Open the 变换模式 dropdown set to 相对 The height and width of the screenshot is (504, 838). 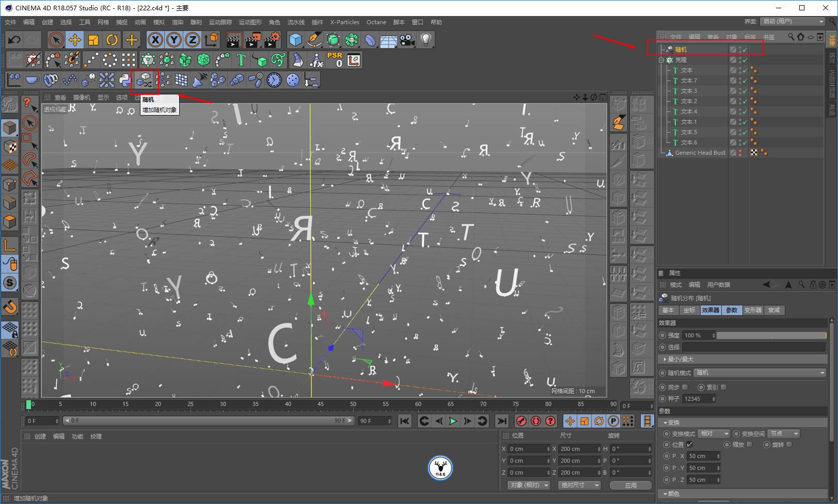[714, 433]
